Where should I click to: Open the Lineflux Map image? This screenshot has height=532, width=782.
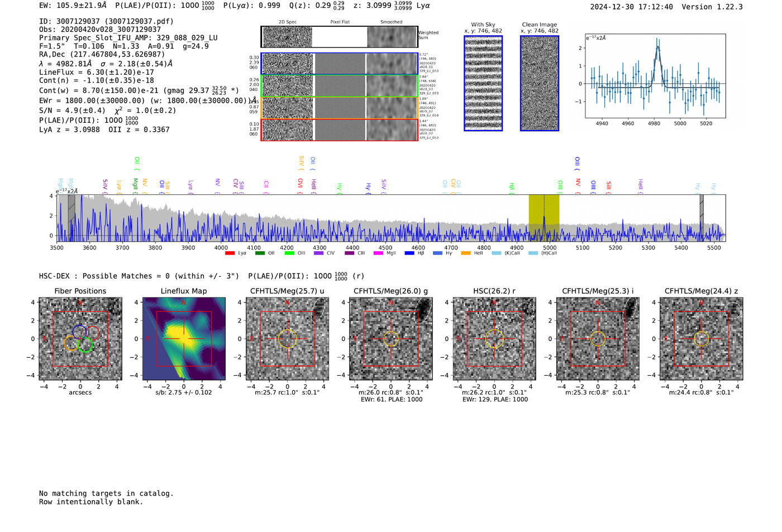[184, 339]
